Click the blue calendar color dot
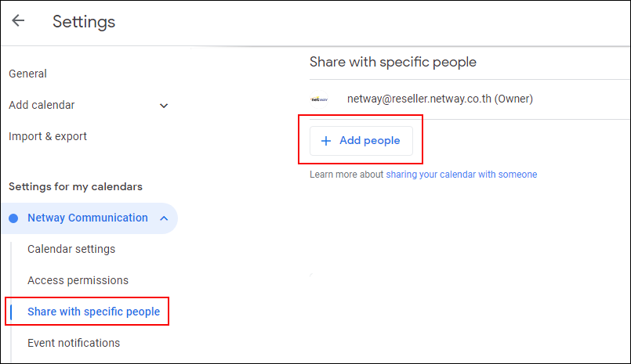 13,218
